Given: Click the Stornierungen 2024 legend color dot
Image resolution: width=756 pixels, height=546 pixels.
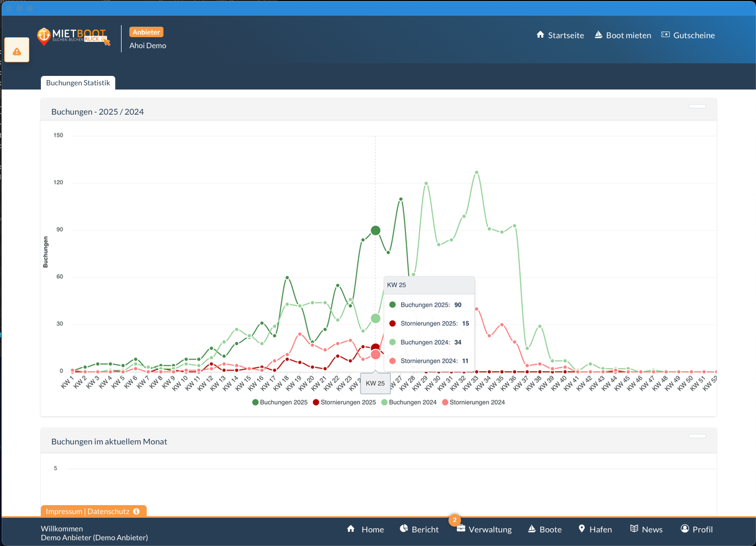Looking at the screenshot, I should point(445,403).
